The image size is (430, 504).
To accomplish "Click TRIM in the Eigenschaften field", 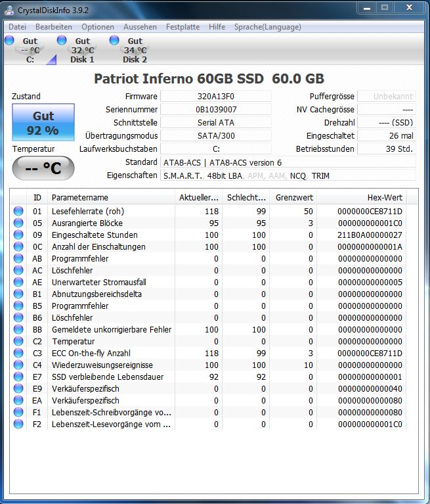I will pos(320,176).
